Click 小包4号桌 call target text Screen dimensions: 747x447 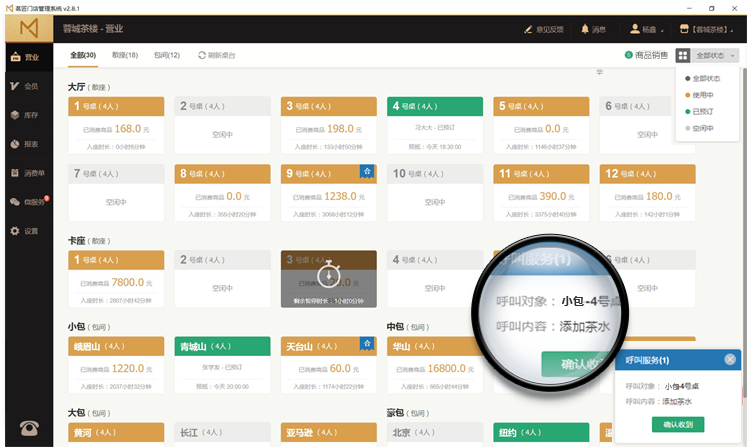click(x=682, y=386)
